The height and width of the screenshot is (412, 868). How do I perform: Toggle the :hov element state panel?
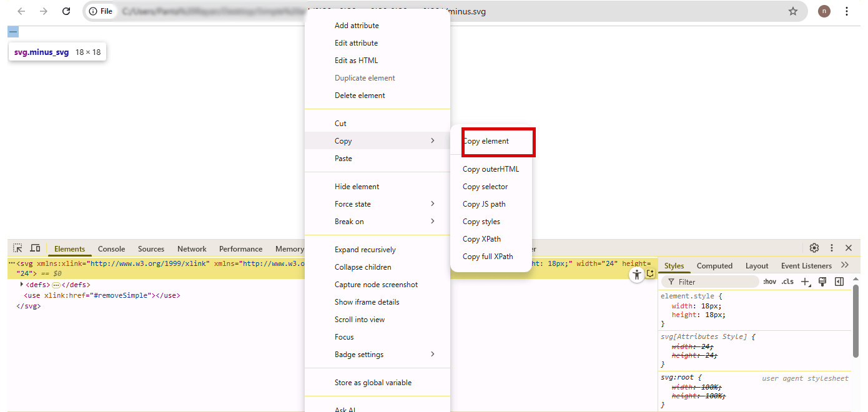(x=769, y=282)
